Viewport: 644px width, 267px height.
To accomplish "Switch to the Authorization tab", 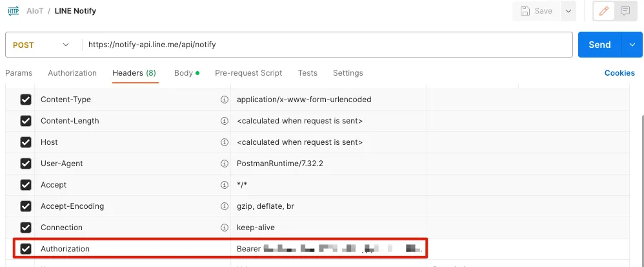I will click(72, 73).
